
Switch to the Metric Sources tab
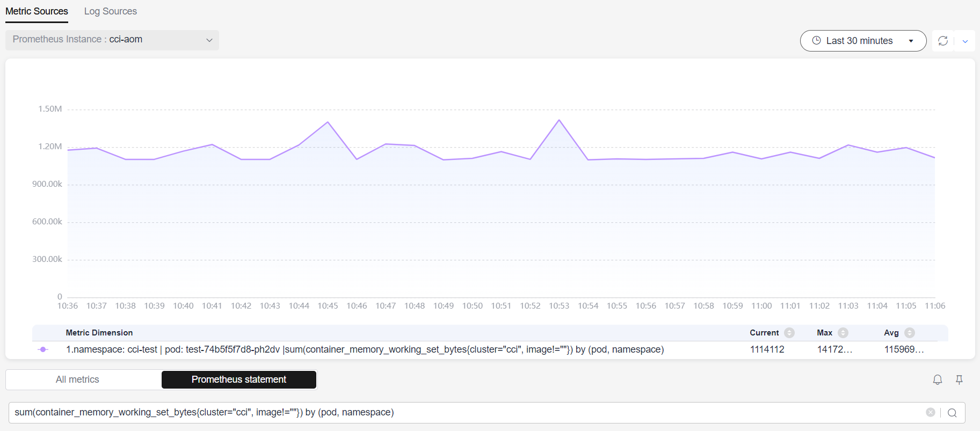(x=37, y=11)
